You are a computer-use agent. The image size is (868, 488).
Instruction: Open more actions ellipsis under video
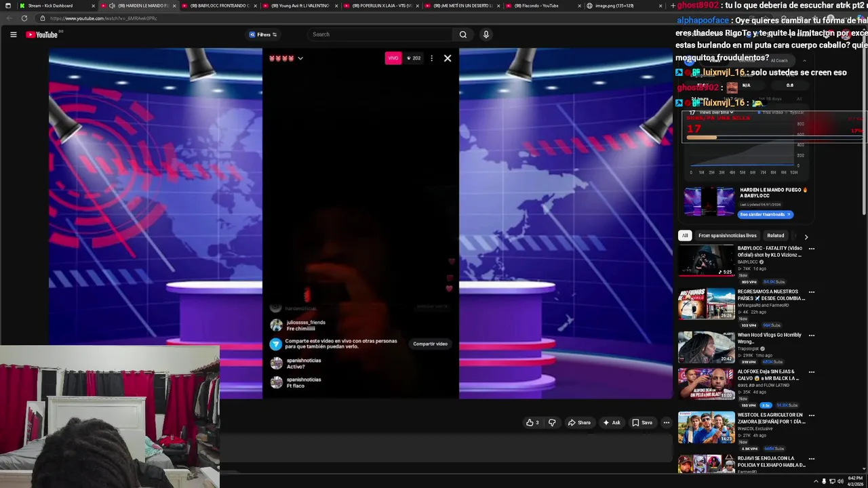click(666, 422)
